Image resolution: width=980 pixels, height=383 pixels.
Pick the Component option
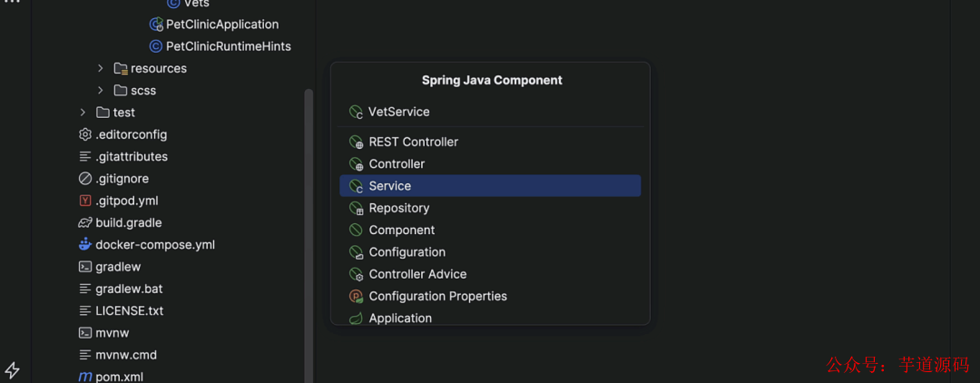pos(401,231)
